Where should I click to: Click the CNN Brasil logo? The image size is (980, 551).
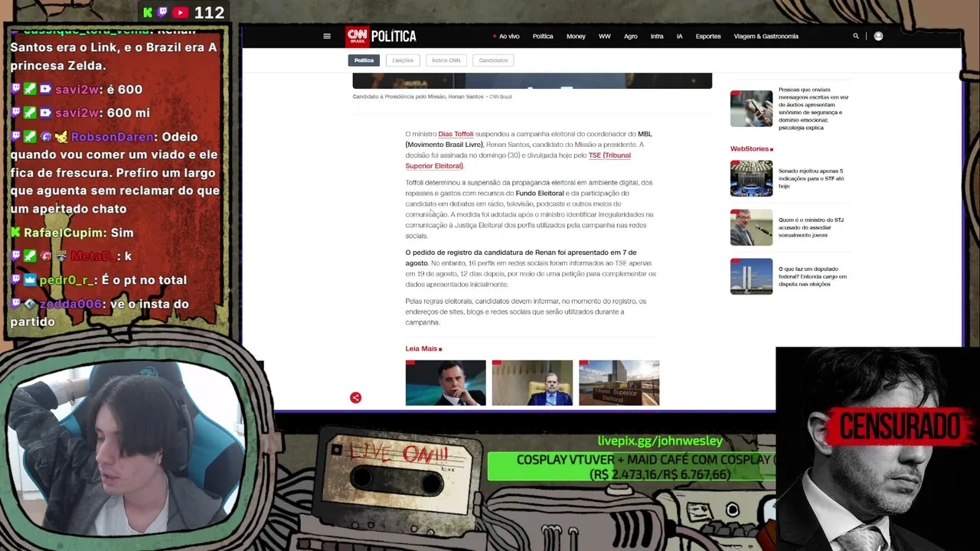pyautogui.click(x=357, y=36)
